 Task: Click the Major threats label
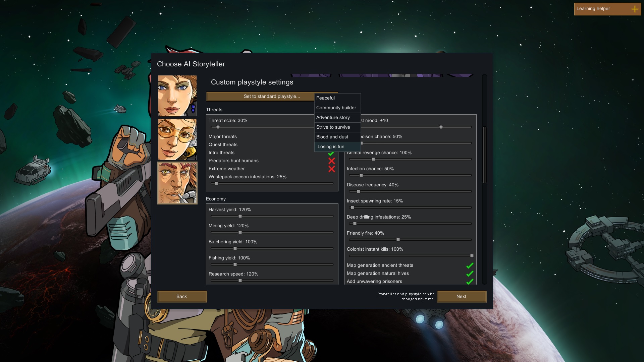click(223, 137)
